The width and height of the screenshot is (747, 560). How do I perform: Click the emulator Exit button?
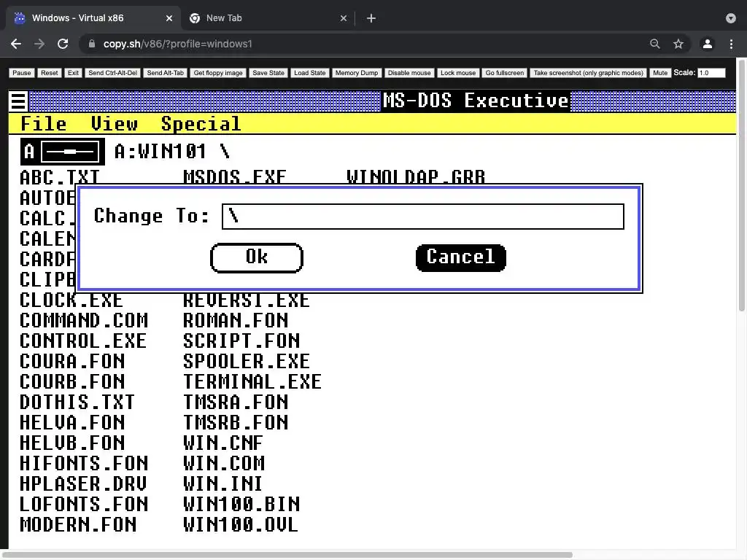73,73
